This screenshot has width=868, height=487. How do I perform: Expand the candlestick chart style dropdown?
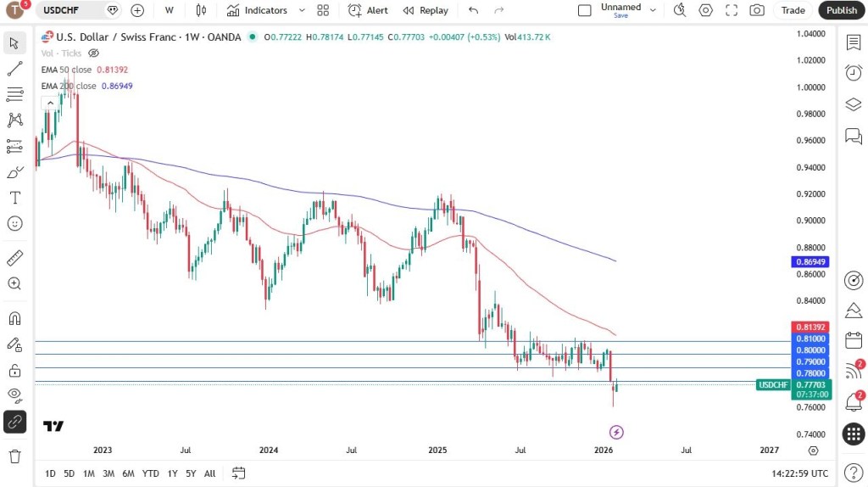[x=201, y=10]
